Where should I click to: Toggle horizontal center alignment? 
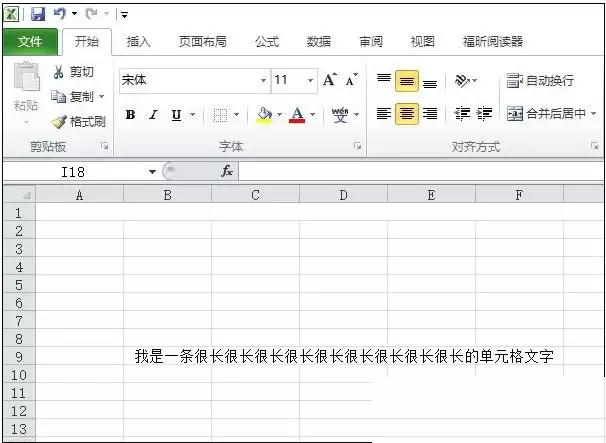click(407, 114)
